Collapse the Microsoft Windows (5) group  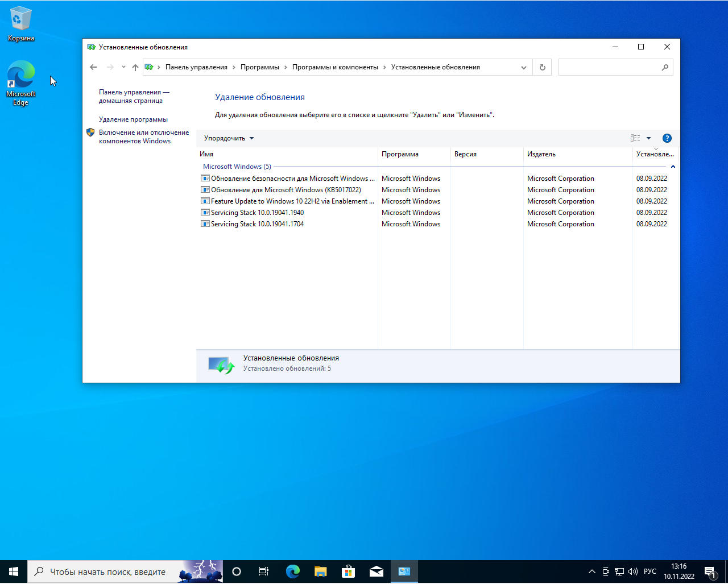[x=673, y=167]
